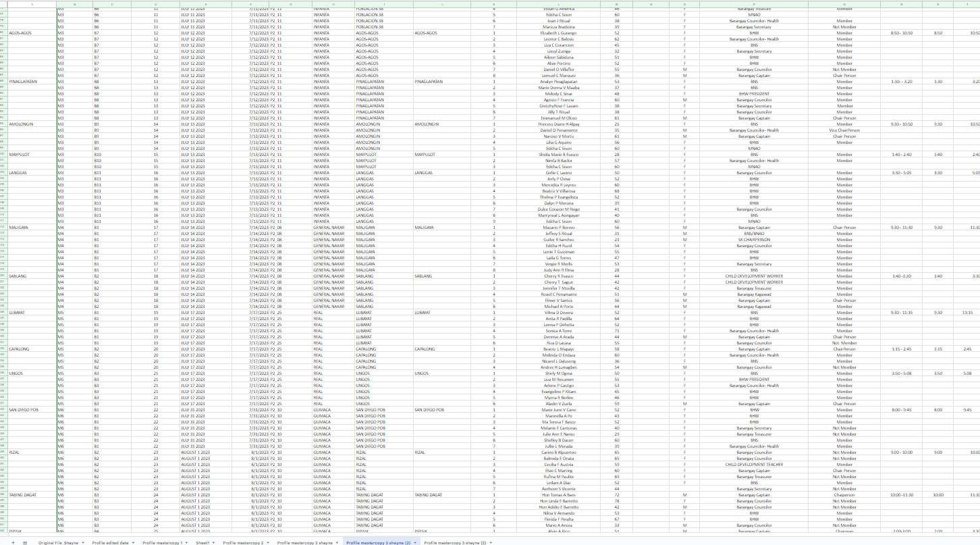Image resolution: width=980 pixels, height=545 pixels.
Task: Select the column Q header
Action: [x=844, y=4]
